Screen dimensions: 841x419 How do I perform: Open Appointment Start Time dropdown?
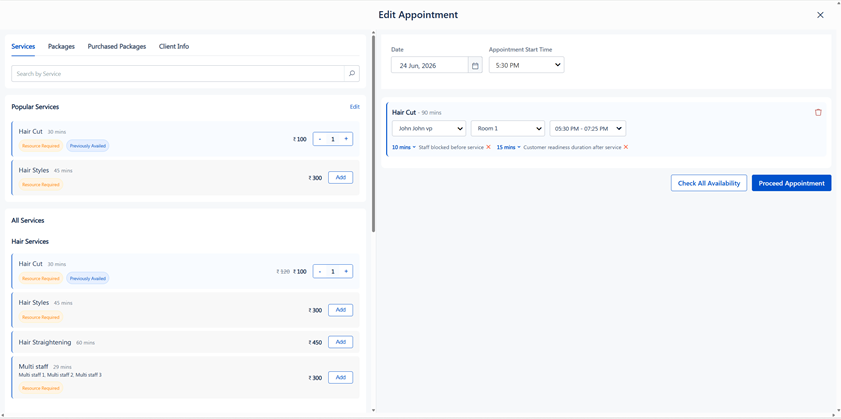point(526,65)
